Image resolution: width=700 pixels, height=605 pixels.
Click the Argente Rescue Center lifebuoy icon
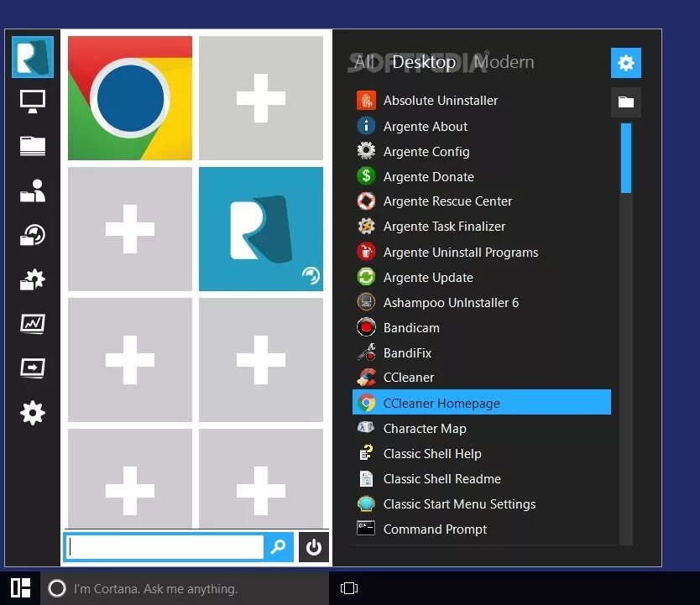click(x=366, y=201)
